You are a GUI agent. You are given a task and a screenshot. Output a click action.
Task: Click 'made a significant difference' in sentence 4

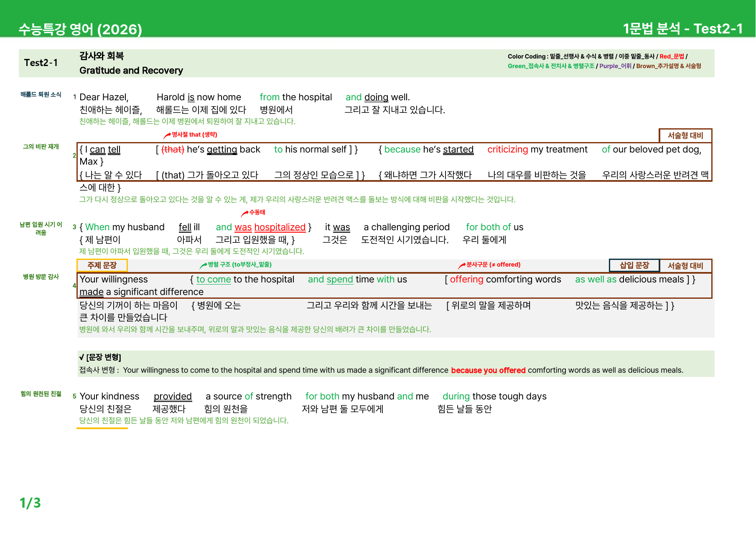[x=142, y=292]
